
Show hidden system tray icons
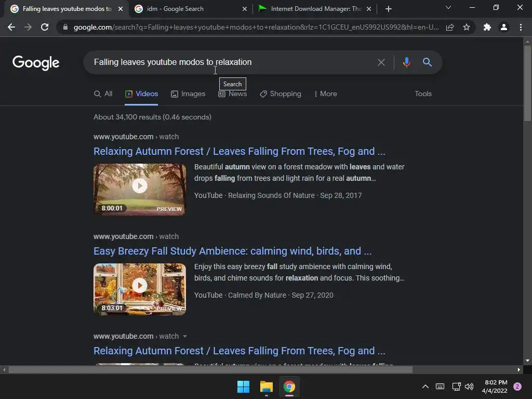425,387
